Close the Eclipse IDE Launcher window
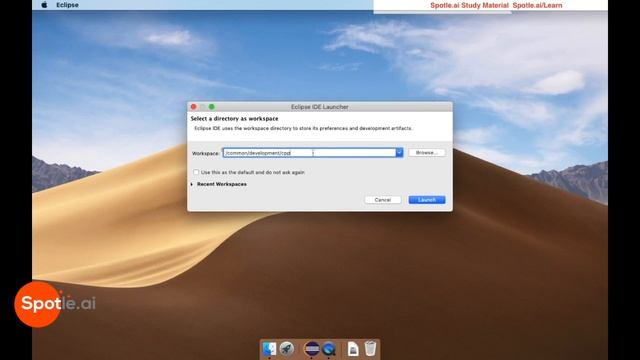This screenshot has height=360, width=640. pos(193,107)
